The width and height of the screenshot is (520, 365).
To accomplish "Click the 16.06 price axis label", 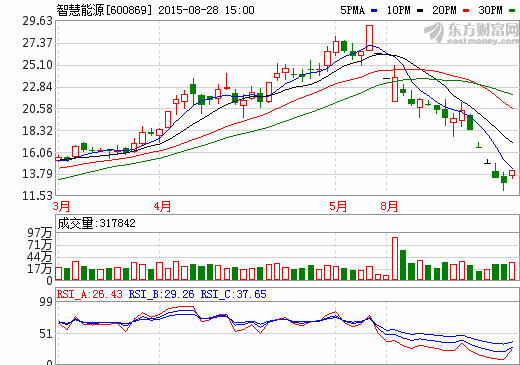I will pyautogui.click(x=38, y=153).
